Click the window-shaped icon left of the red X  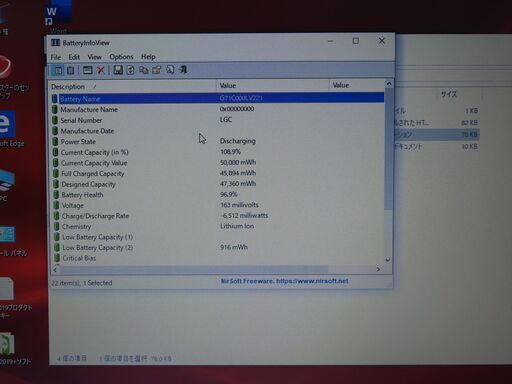88,70
